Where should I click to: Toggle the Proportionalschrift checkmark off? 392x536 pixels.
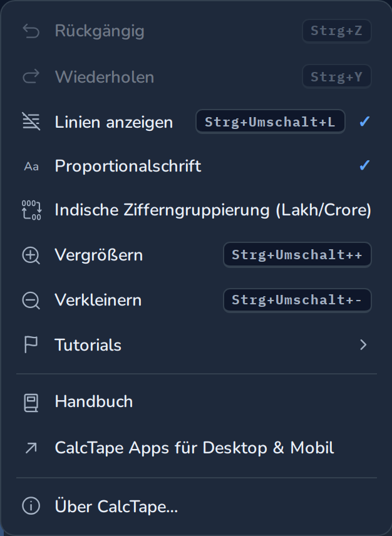[364, 165]
